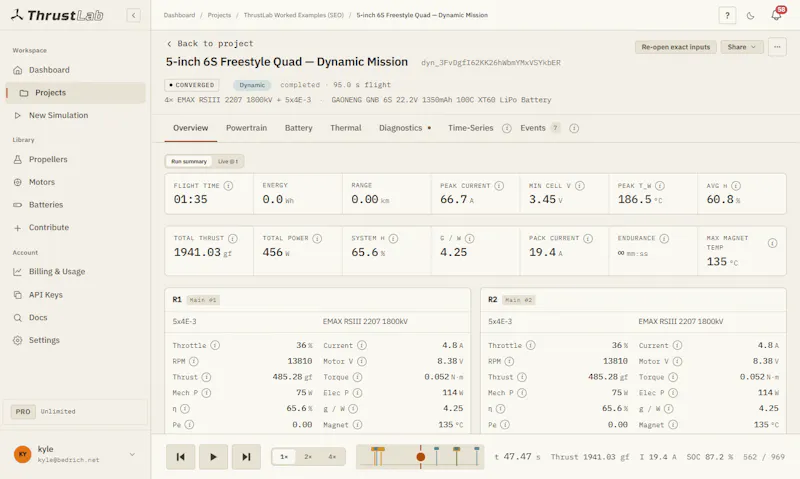Click the CONVERGED status badge
The height and width of the screenshot is (479, 800).
point(192,85)
